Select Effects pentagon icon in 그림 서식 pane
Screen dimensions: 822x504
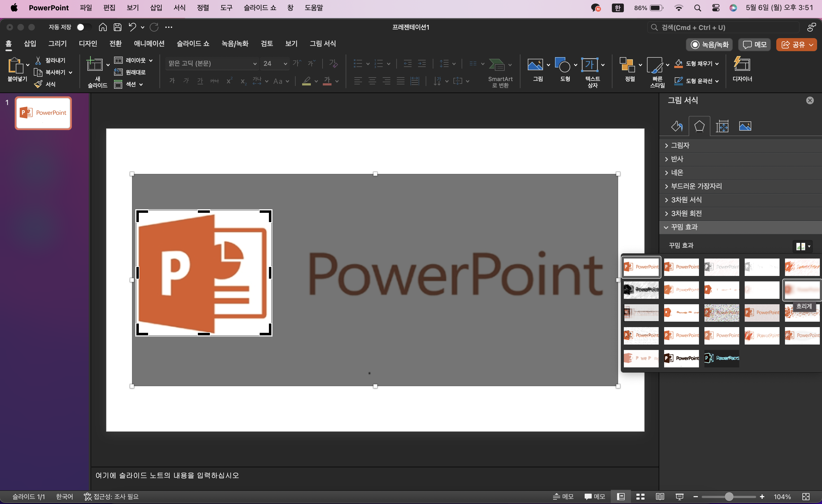click(x=699, y=126)
